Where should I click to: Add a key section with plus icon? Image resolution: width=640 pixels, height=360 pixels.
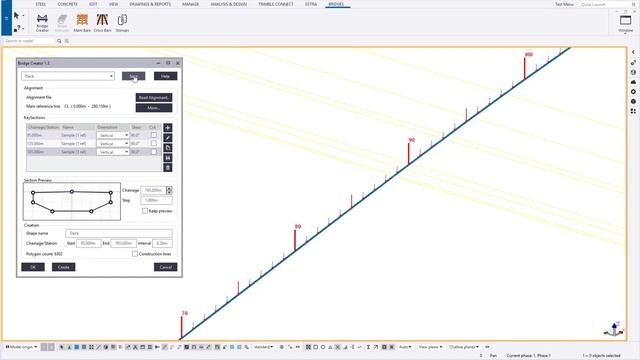click(x=168, y=128)
